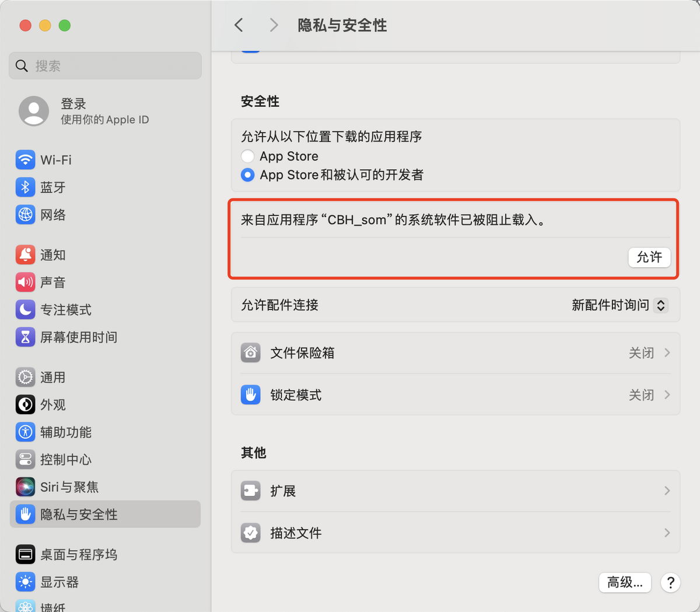Screen dimensions: 700x612
Task: Select the 屏幕使用时间 hourglass icon
Action: click(25, 337)
